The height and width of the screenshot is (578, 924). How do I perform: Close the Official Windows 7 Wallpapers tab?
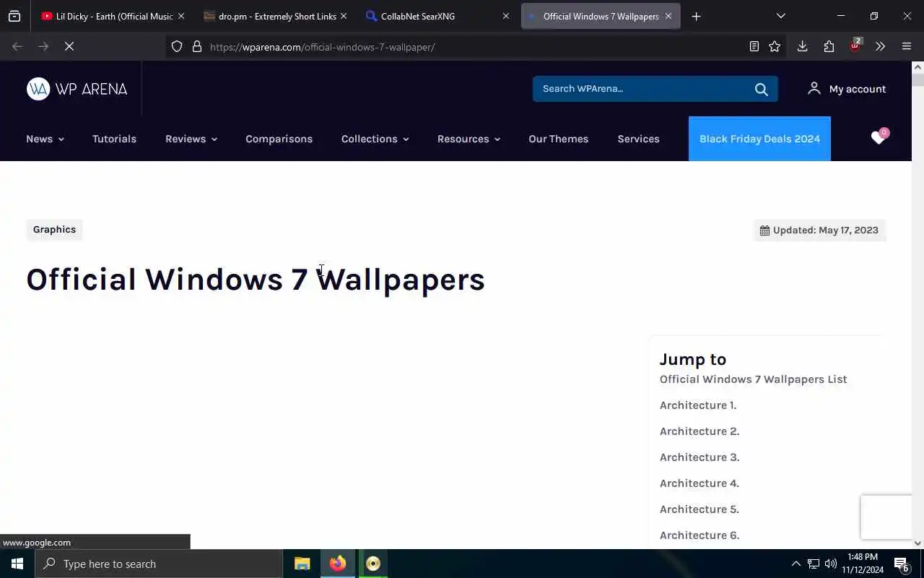[668, 16]
